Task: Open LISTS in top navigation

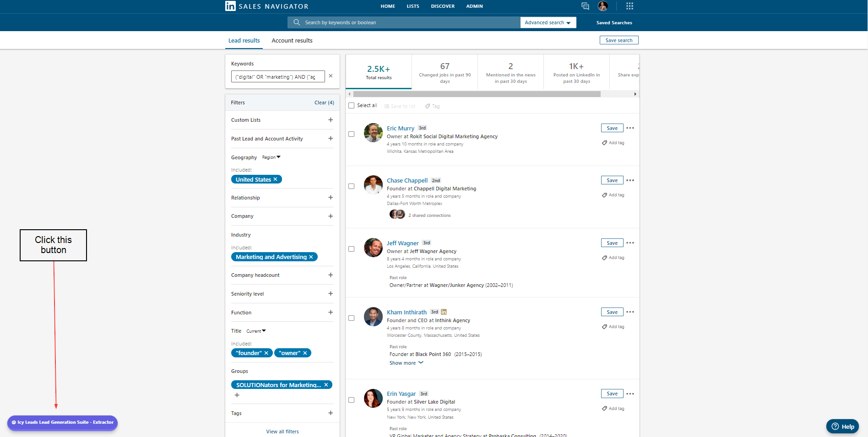Action: [413, 6]
